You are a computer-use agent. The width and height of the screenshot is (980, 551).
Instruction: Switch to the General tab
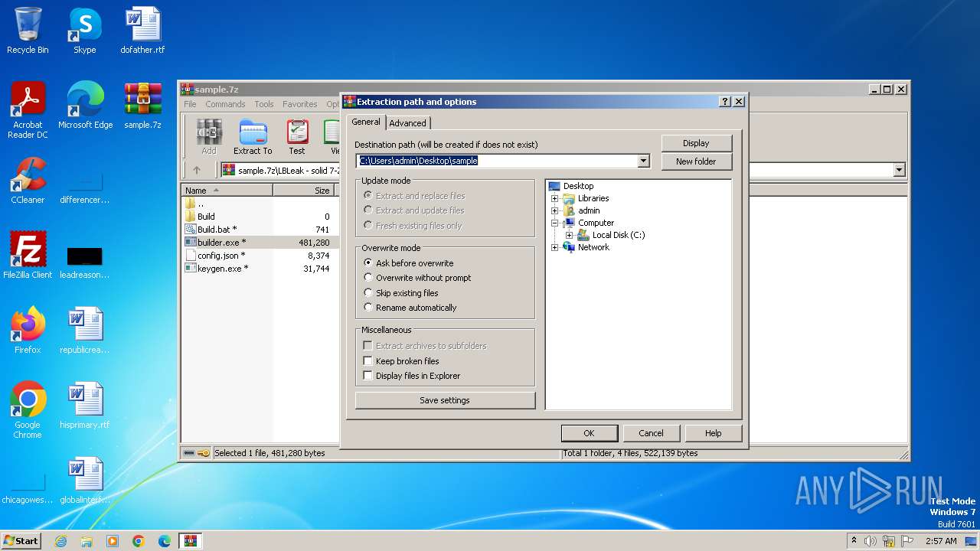(x=365, y=122)
